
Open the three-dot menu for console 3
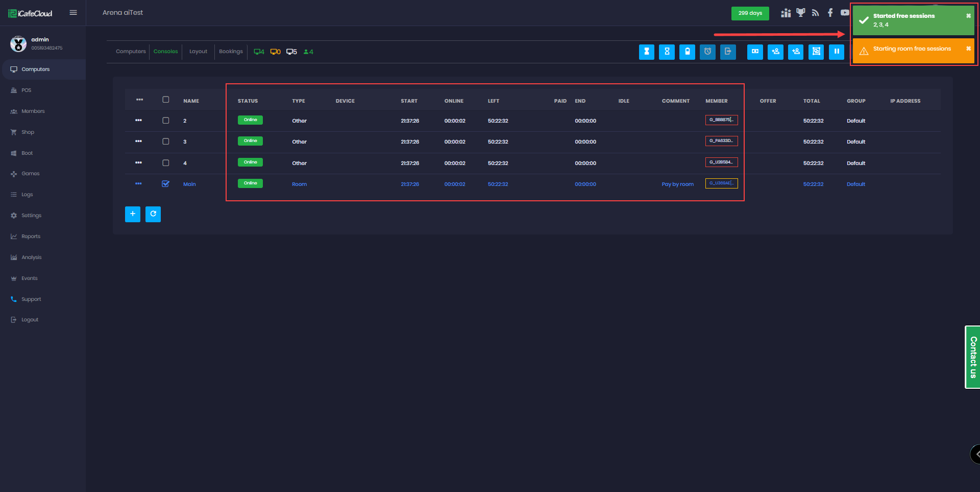tap(138, 142)
